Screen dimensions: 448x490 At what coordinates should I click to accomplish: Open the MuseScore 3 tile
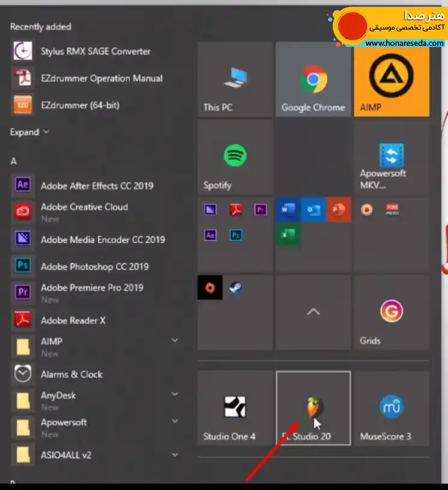391,408
